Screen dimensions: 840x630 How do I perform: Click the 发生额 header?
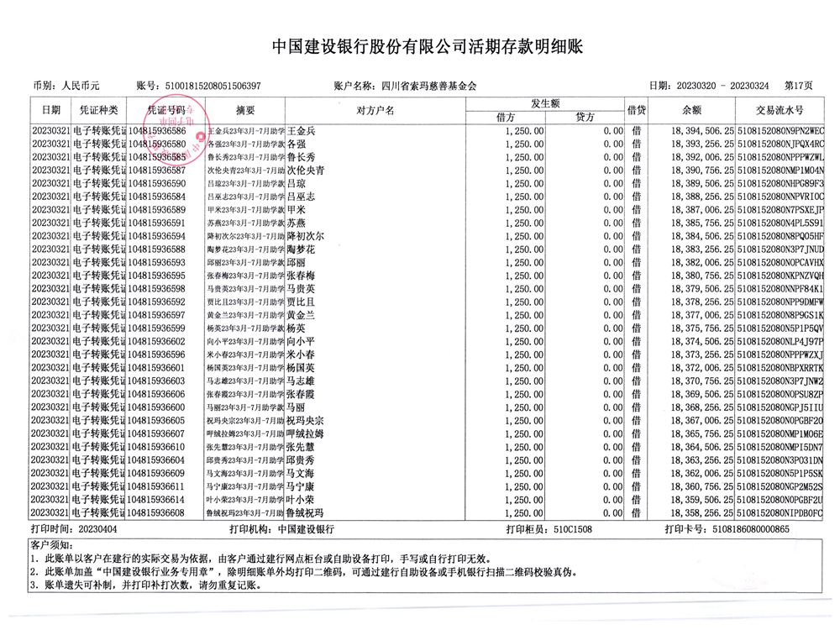[x=545, y=103]
